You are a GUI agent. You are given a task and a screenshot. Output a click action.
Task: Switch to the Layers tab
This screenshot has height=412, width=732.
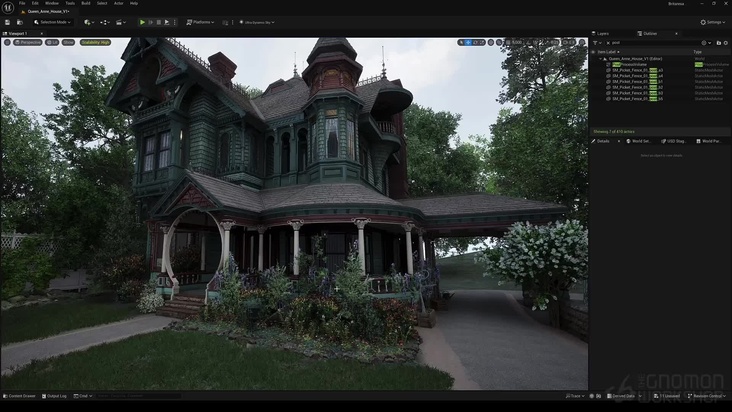(x=602, y=33)
